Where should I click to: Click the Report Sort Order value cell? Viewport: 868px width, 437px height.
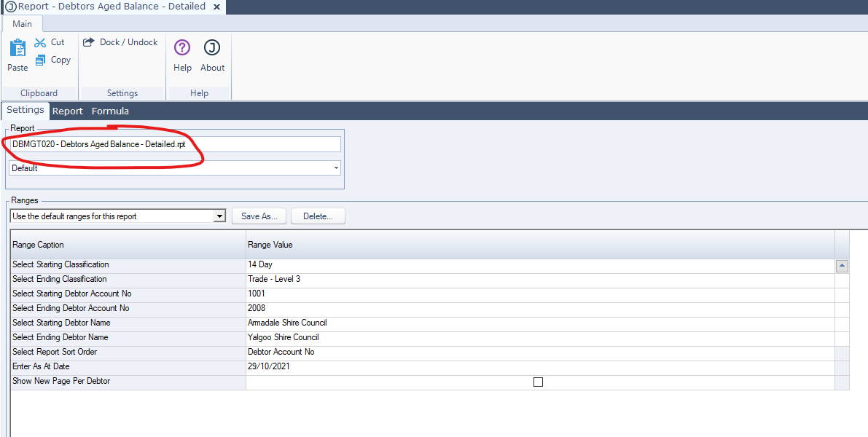coord(539,352)
